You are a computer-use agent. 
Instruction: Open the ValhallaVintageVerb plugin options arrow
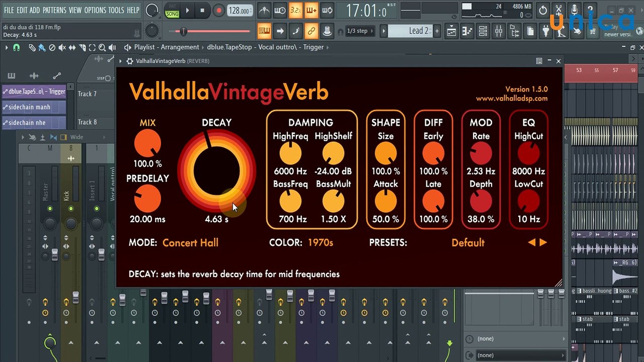(120, 61)
